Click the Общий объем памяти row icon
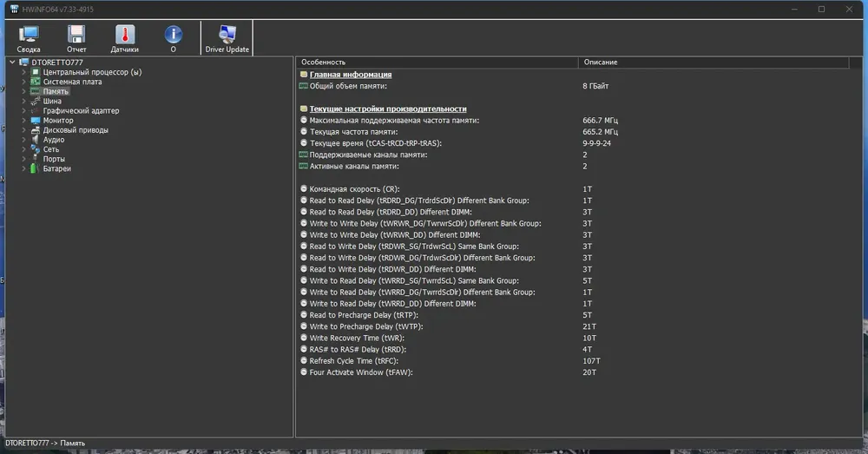Viewport: 868px width, 454px height. coord(303,86)
